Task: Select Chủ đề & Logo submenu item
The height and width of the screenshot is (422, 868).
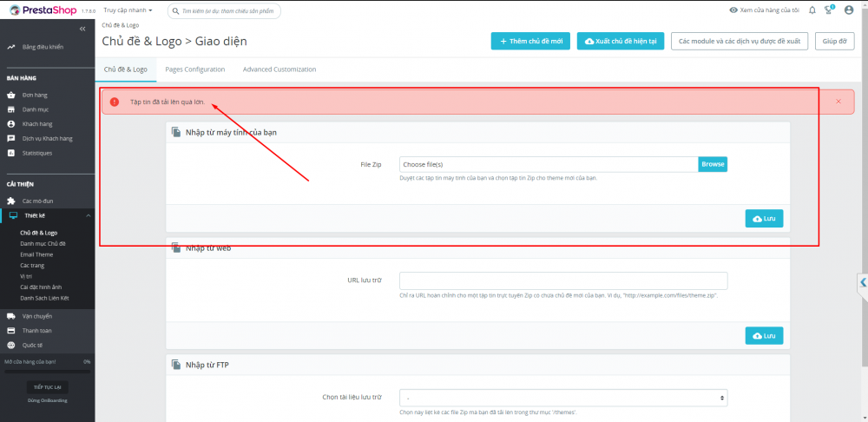Action: click(x=39, y=234)
